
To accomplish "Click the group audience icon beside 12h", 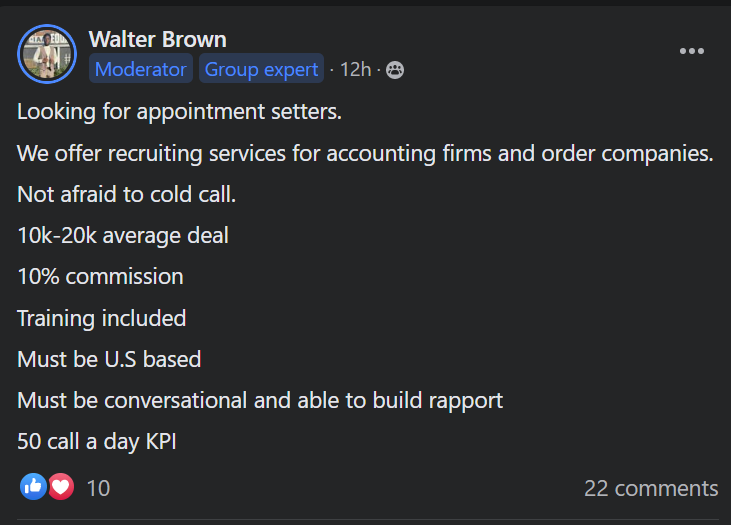I will pyautogui.click(x=395, y=70).
